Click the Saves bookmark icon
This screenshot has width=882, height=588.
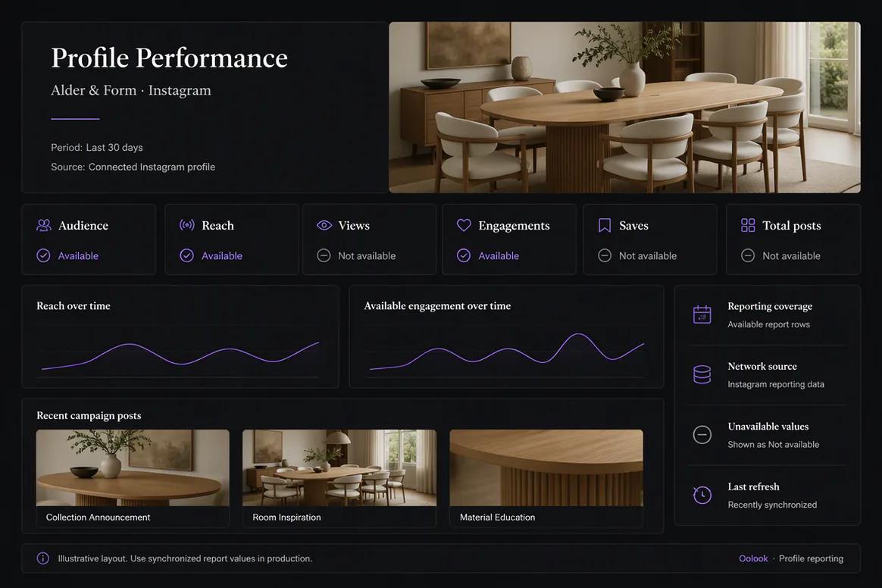point(604,225)
